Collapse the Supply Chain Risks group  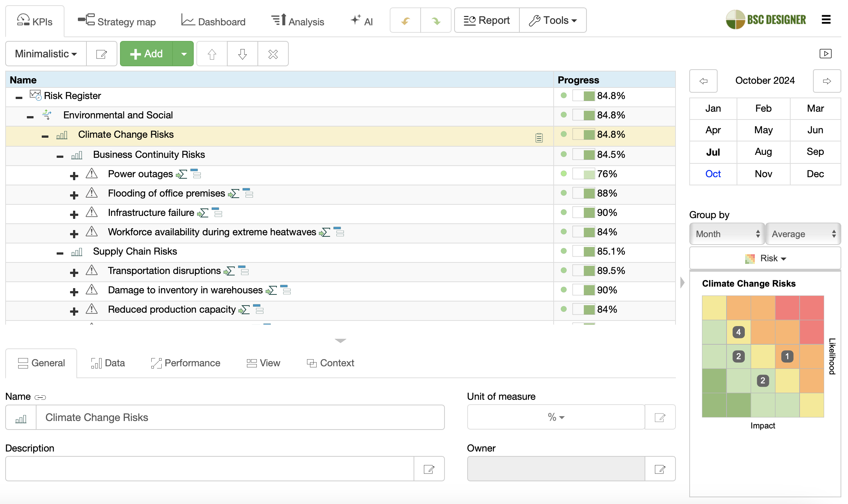click(x=60, y=253)
